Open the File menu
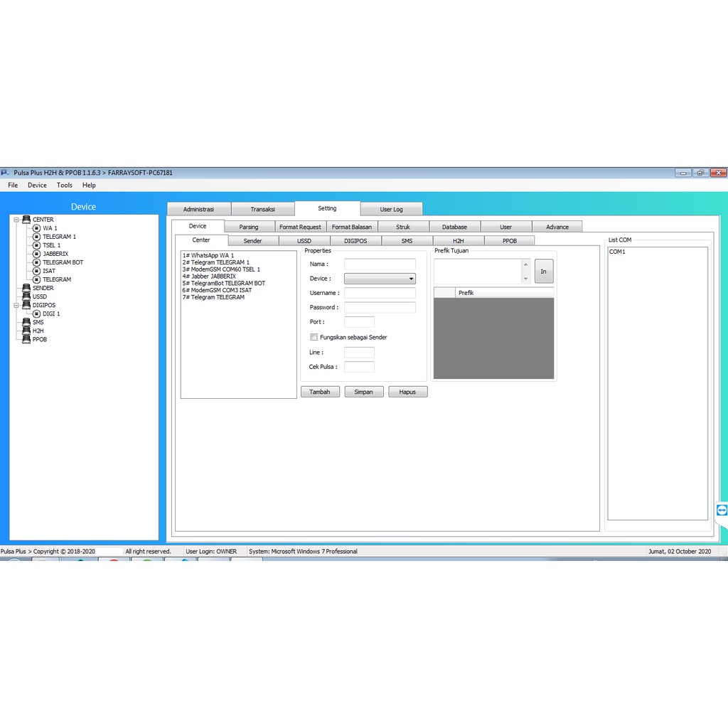Screen dimensions: 728x728 pos(13,185)
